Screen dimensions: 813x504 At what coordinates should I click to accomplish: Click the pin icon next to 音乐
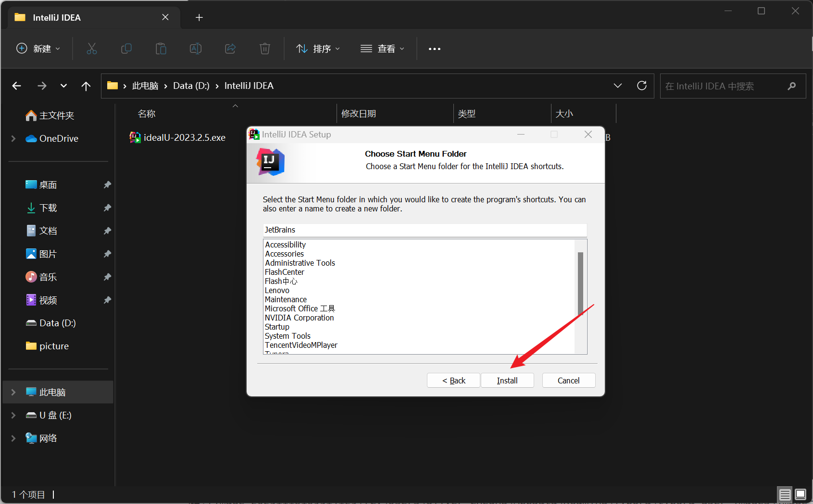tap(107, 277)
